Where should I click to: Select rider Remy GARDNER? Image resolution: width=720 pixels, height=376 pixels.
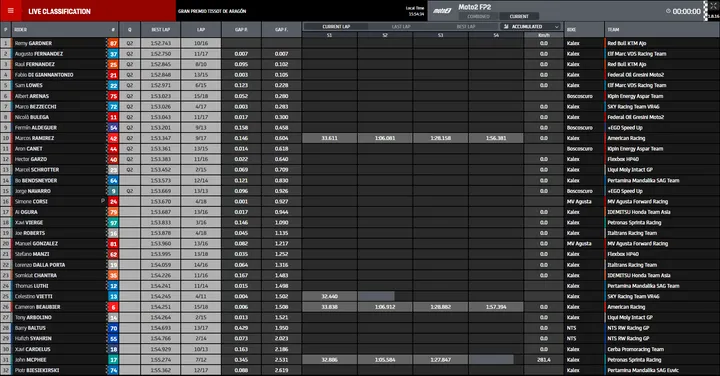point(33,43)
